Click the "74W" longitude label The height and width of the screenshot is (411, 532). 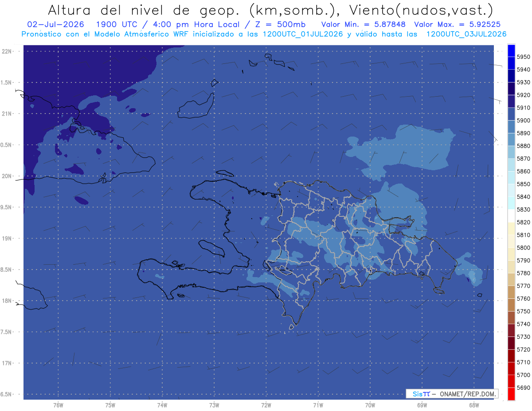pos(162,405)
